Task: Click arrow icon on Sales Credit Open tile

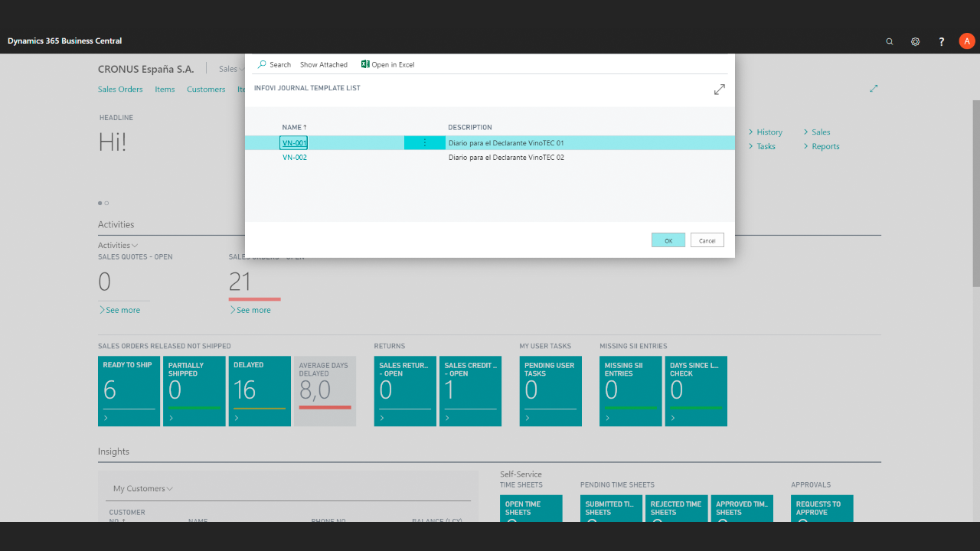Action: pos(447,419)
